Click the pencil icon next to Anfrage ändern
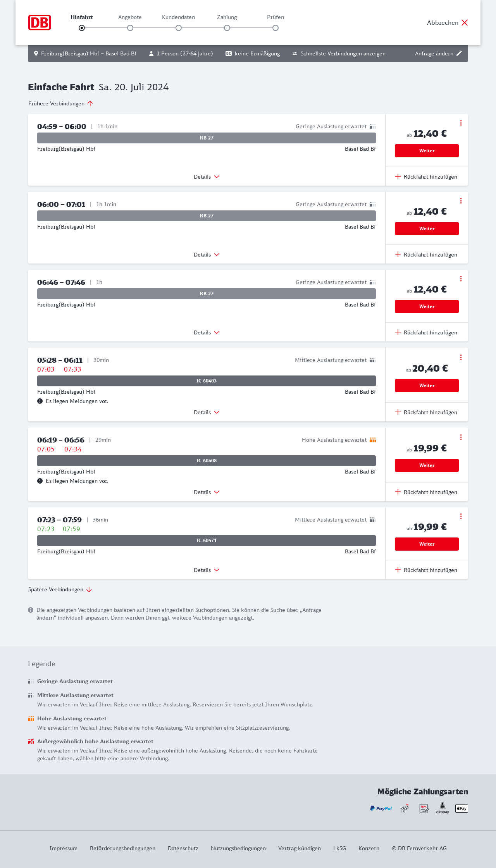Viewport: 496px width, 868px height. [459, 53]
